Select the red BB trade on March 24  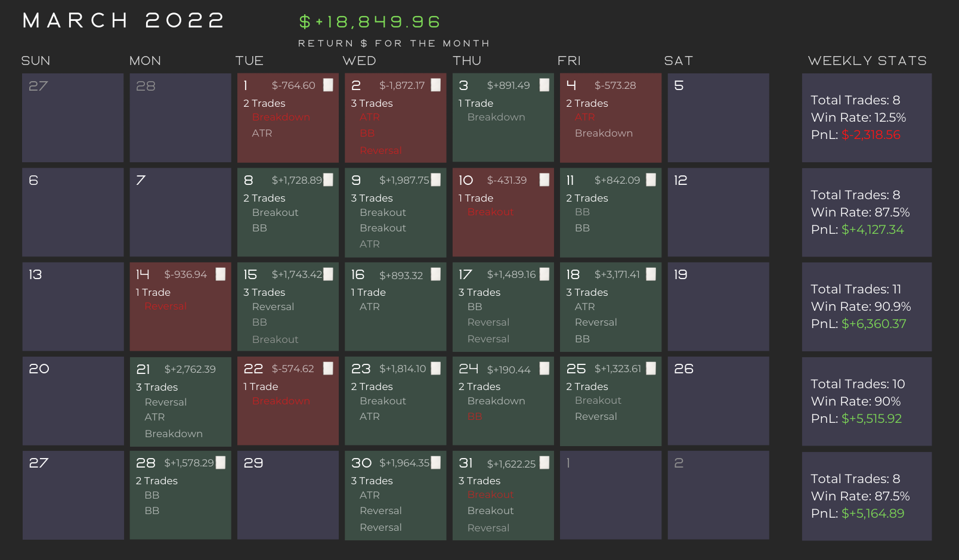[475, 417]
